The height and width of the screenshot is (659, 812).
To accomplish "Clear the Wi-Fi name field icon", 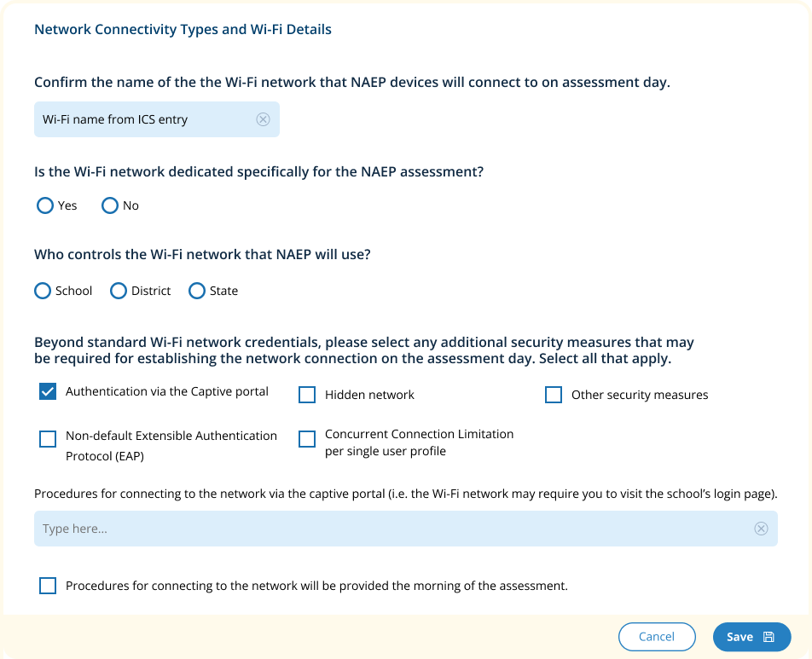I will (263, 119).
